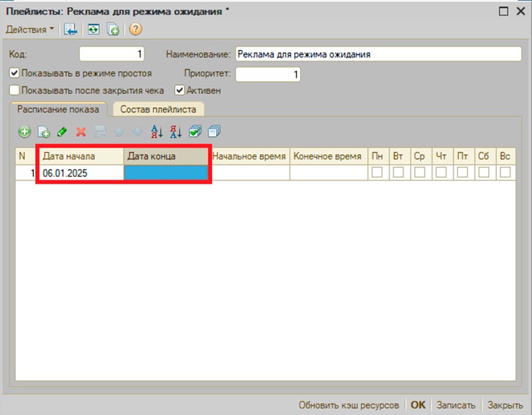Click the green Add row icon
Screen dimensions: 532x415
pos(25,132)
